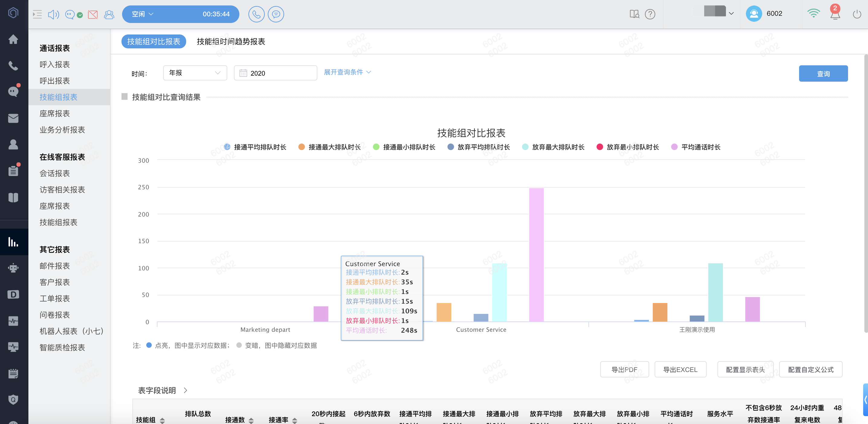Toggle the 接通平均排队时长 legend series
This screenshot has width=868, height=424.
255,147
